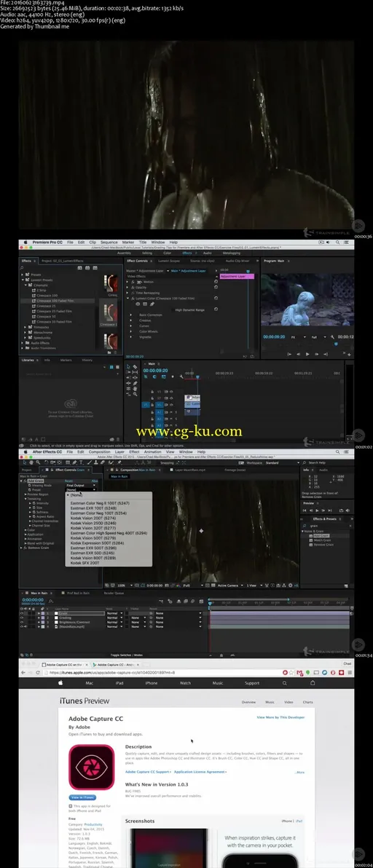Open the Program monitor wrench settings in Premiere

[332, 336]
